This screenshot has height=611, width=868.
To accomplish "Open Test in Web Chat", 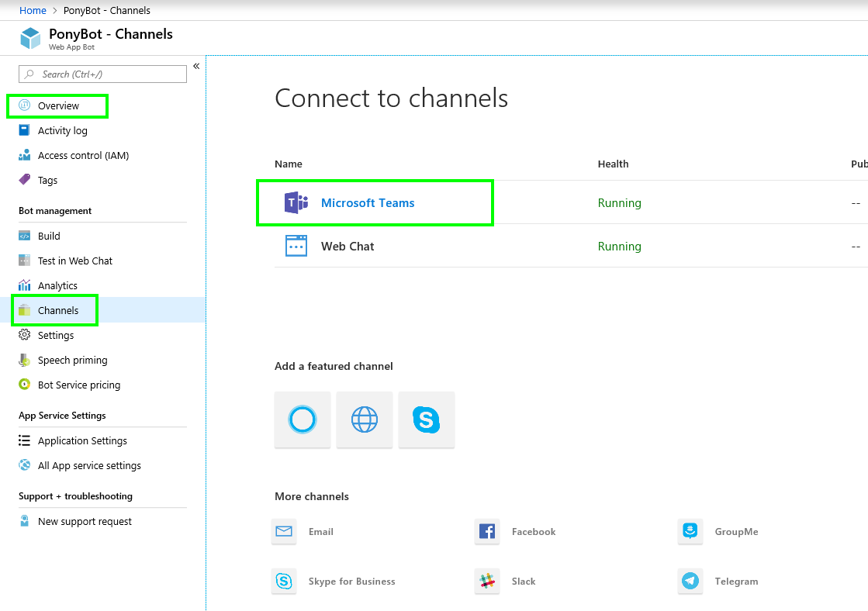I will coord(74,261).
